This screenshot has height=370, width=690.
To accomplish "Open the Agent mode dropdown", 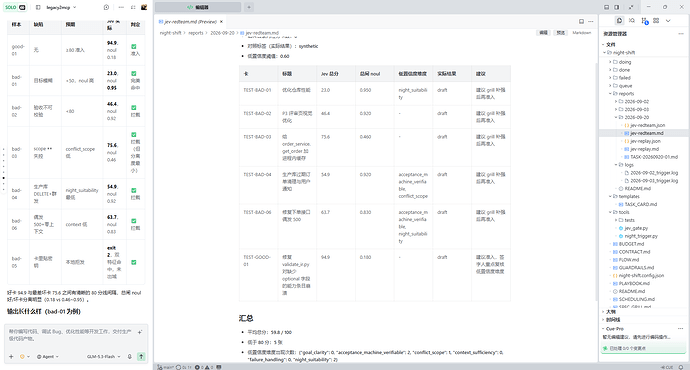I will coord(48,357).
